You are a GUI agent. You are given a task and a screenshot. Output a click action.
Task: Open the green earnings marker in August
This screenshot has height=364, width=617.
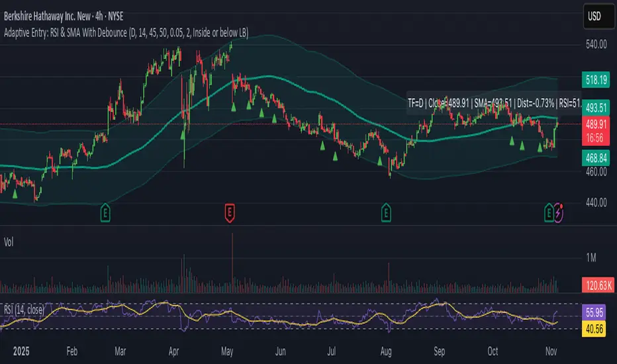click(x=386, y=213)
